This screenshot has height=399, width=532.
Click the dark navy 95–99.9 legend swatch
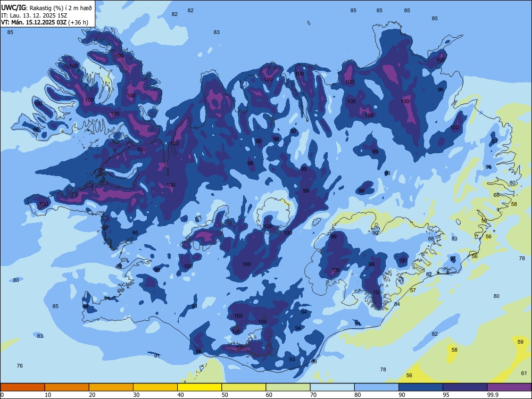point(465,387)
